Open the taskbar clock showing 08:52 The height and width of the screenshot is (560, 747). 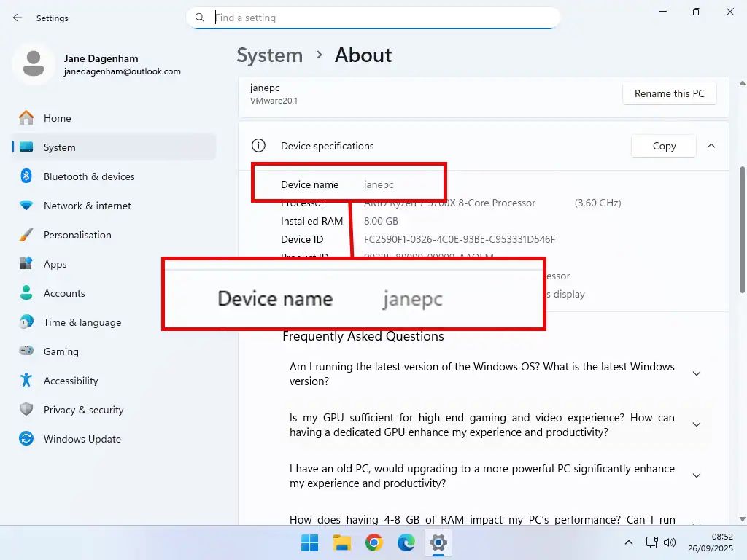point(711,542)
